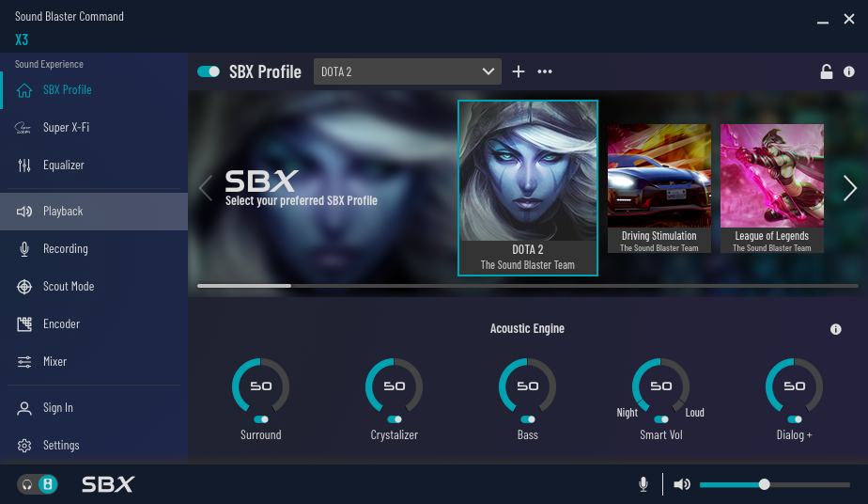Toggle the Bass effect switch
This screenshot has height=504, width=868.
coord(528,419)
